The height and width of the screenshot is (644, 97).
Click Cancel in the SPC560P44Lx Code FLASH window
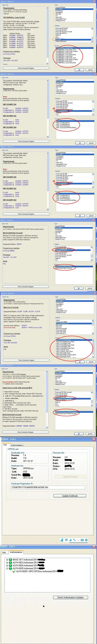click(x=90, y=70)
